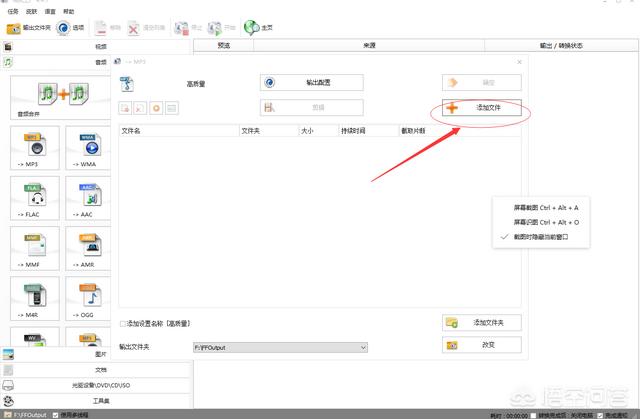
Task: Open the -> AMR converter icon
Action: pyautogui.click(x=87, y=248)
